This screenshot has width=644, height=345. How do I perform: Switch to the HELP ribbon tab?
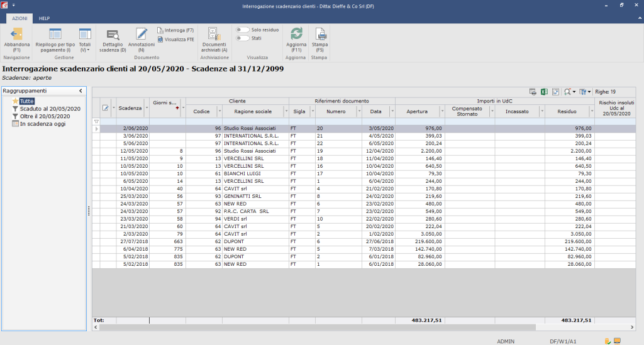click(x=45, y=18)
